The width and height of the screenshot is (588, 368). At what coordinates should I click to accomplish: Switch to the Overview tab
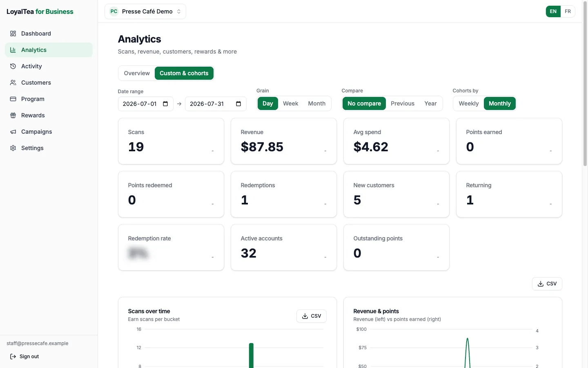(x=137, y=73)
